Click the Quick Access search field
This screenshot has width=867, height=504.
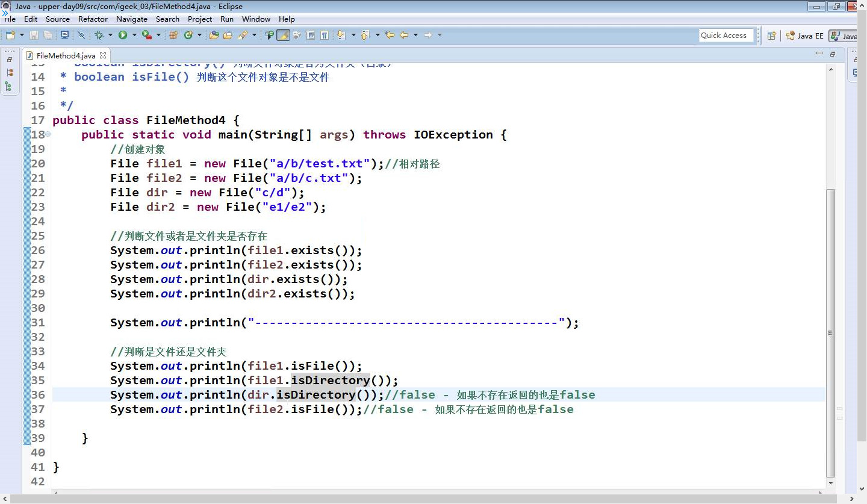[727, 36]
